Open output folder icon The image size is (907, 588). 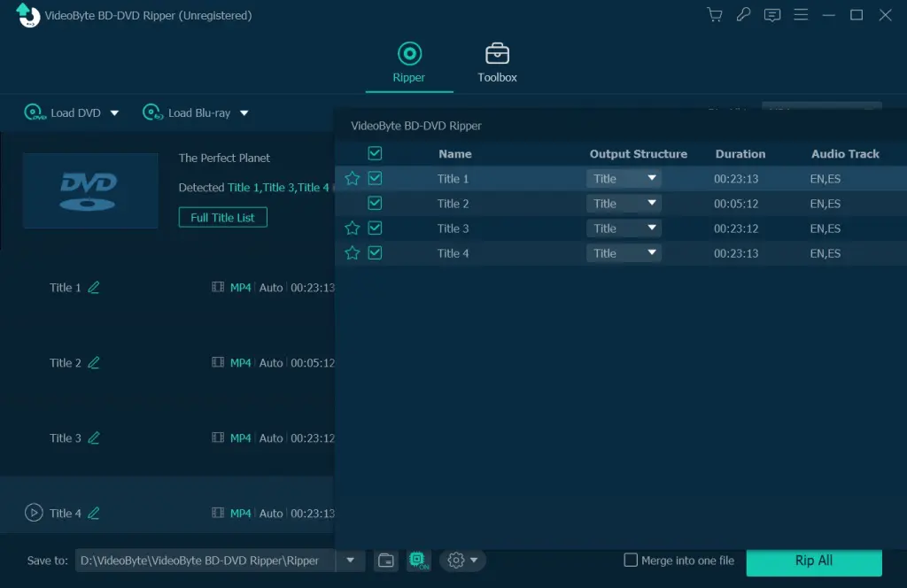386,561
